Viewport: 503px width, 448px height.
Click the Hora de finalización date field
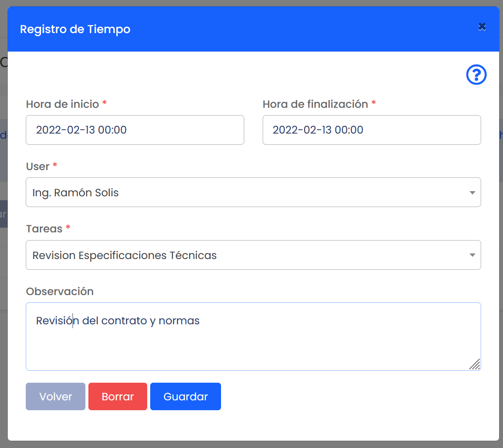click(x=371, y=130)
